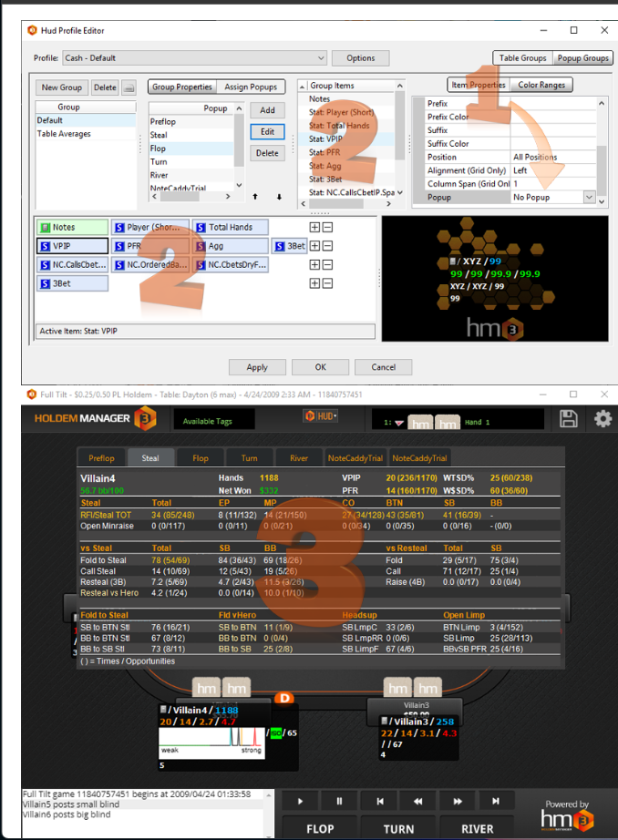Fast-forward the replay one step
The width and height of the screenshot is (618, 840).
458,801
